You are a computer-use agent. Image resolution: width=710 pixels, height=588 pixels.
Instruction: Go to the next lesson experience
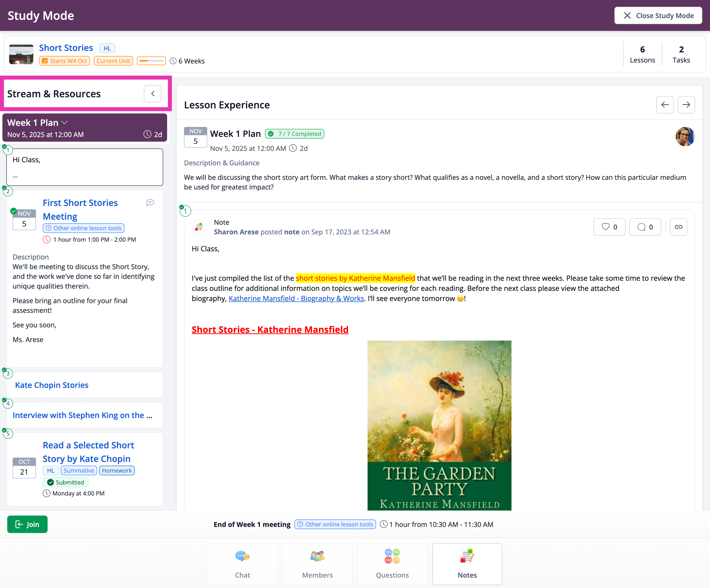click(686, 105)
